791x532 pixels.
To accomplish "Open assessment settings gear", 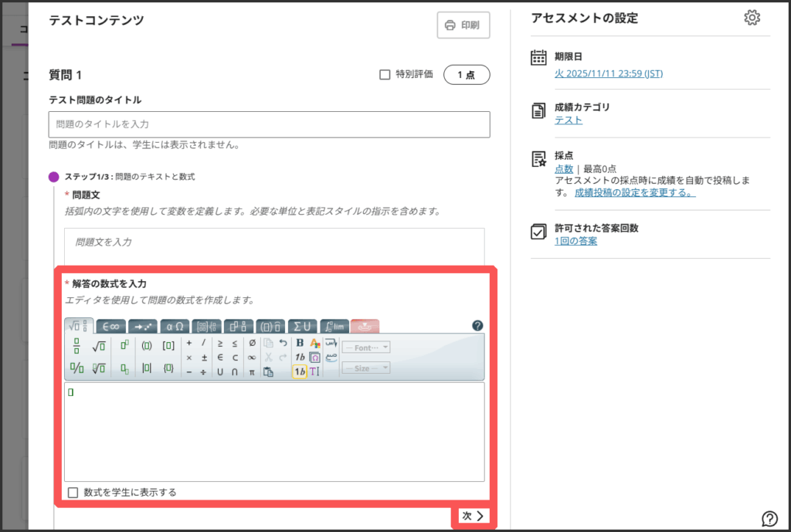I will pyautogui.click(x=752, y=19).
